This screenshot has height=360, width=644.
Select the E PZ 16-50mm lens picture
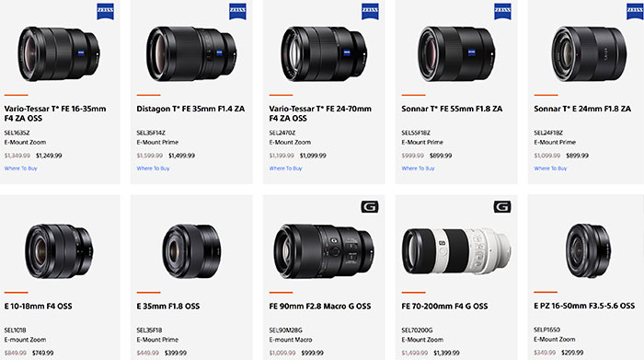click(588, 250)
